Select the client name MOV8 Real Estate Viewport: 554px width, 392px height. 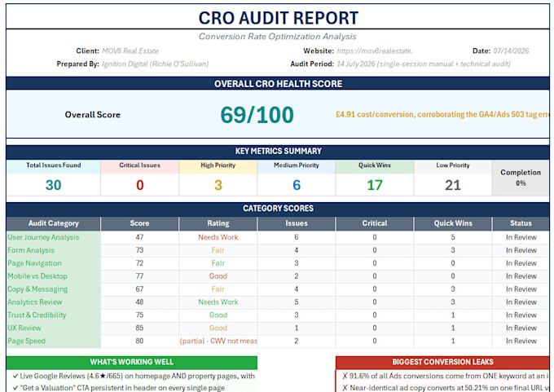click(x=130, y=51)
